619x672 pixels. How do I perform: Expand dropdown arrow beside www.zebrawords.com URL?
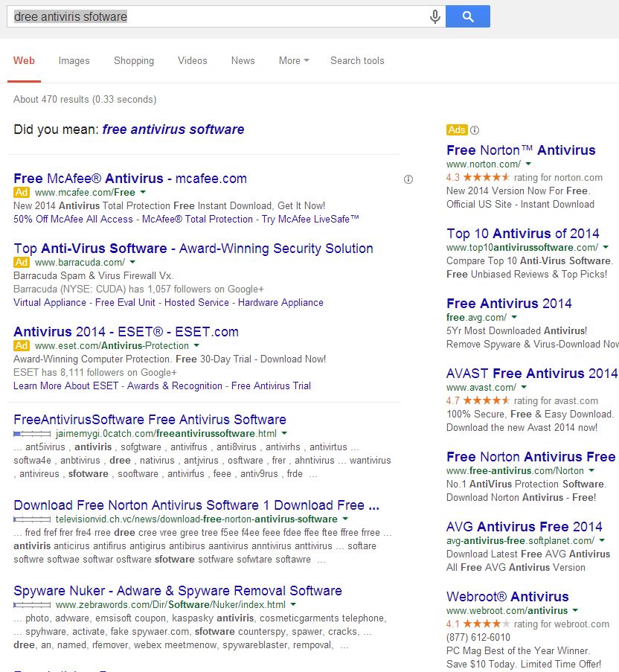click(x=293, y=604)
